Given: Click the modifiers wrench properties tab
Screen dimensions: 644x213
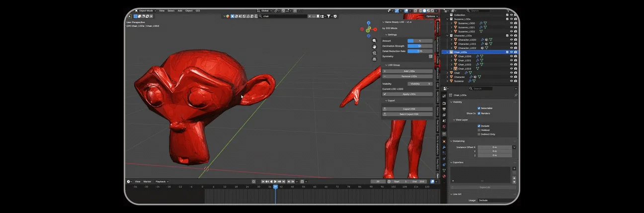Looking at the screenshot, I should 444,147.
